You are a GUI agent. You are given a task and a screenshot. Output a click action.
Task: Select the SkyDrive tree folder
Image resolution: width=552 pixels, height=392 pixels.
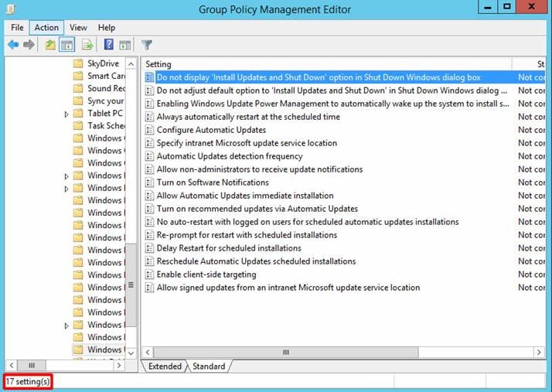point(103,63)
